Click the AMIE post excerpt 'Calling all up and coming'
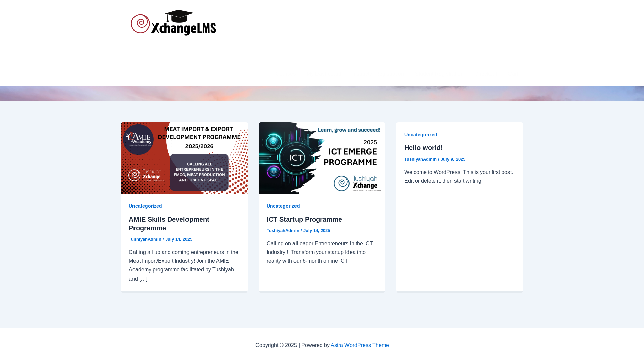 184,265
